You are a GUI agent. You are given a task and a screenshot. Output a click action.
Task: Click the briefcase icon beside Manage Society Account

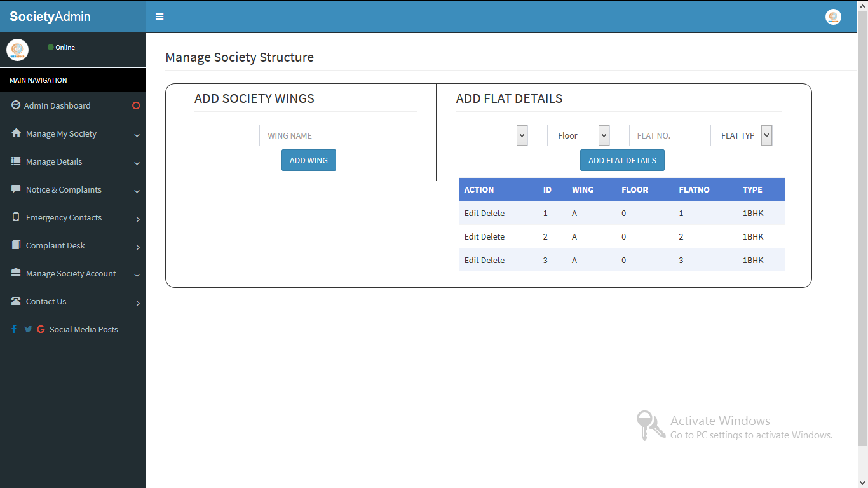[14, 273]
